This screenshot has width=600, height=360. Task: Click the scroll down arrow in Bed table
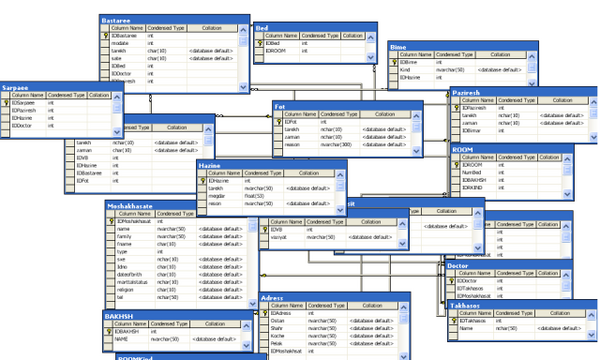tap(370, 57)
